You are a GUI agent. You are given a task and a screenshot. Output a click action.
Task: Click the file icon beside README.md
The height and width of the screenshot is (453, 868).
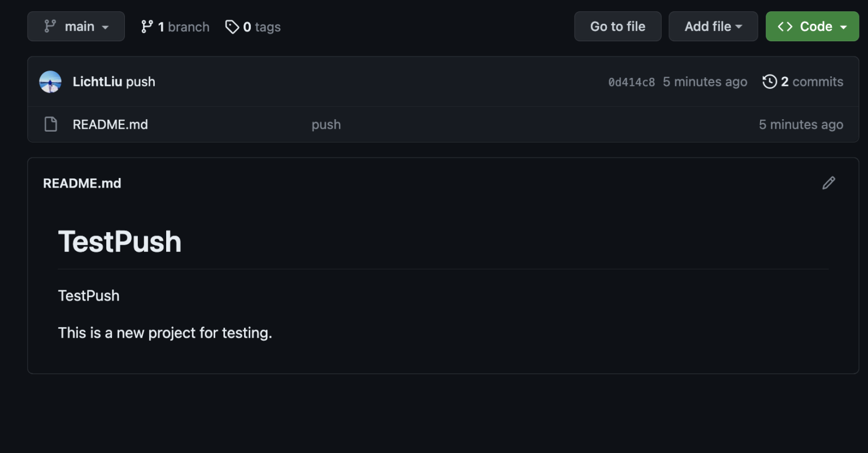click(x=50, y=124)
